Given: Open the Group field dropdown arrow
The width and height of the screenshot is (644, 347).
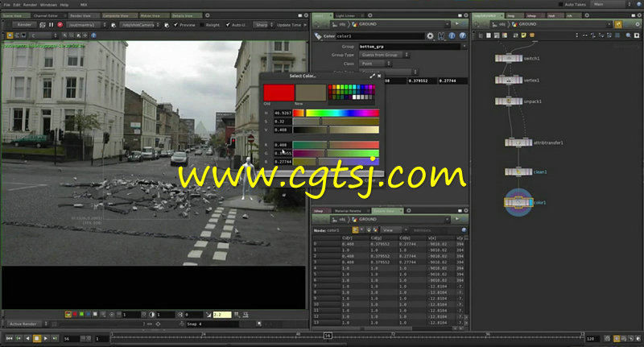Looking at the screenshot, I should tap(464, 47).
